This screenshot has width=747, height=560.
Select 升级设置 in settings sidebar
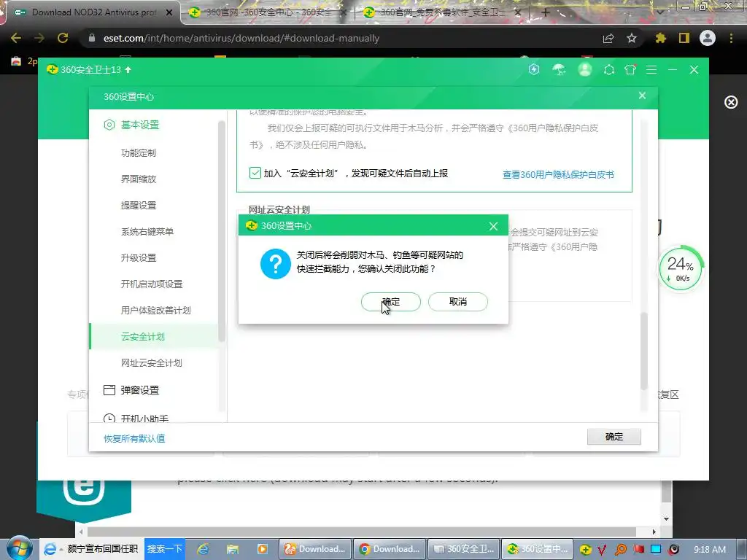pos(138,257)
